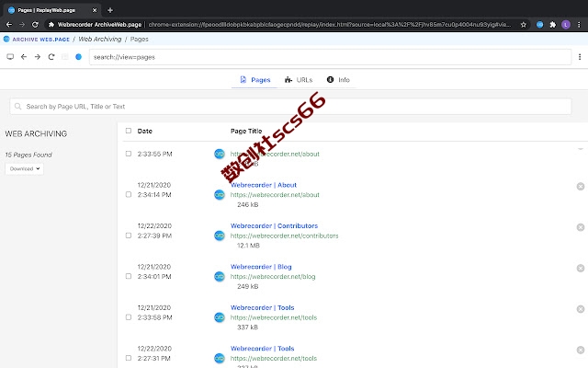Open Chrome profile avatar

566,25
